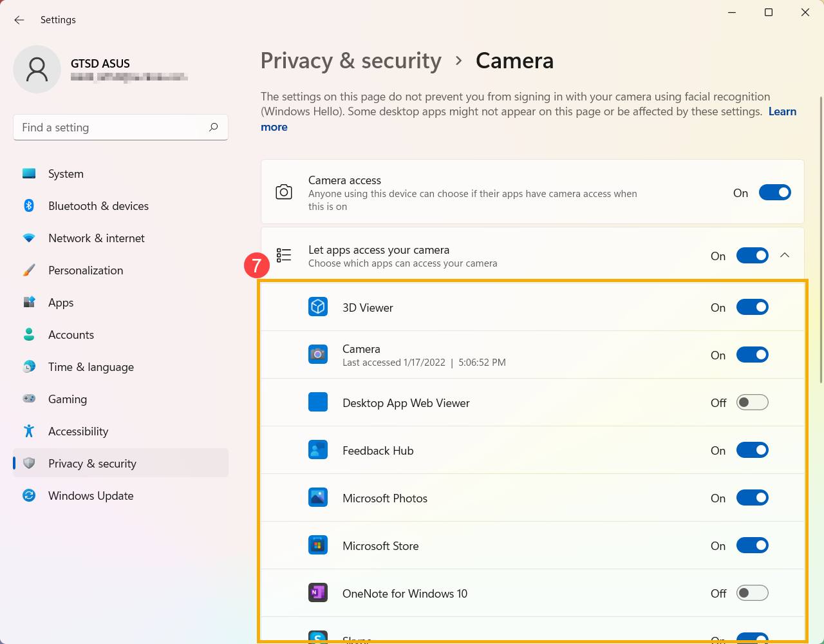The image size is (824, 644).
Task: Click the Camera app icon in list
Action: [x=318, y=355]
